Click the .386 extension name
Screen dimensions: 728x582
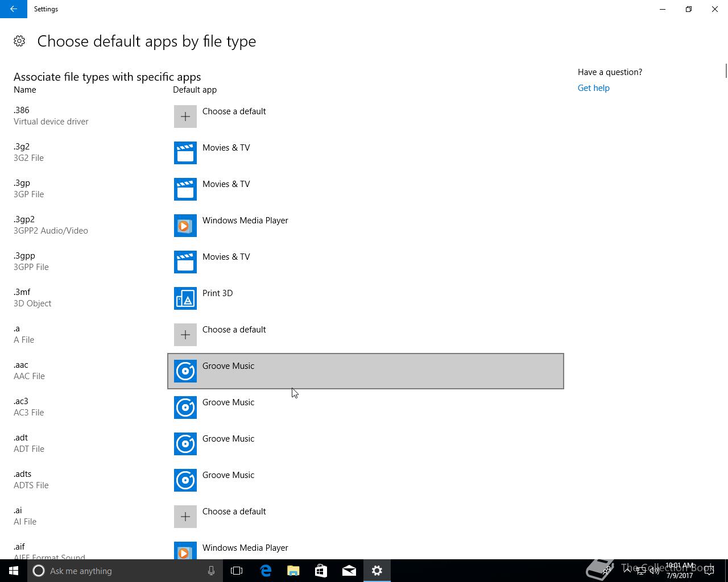pyautogui.click(x=21, y=110)
